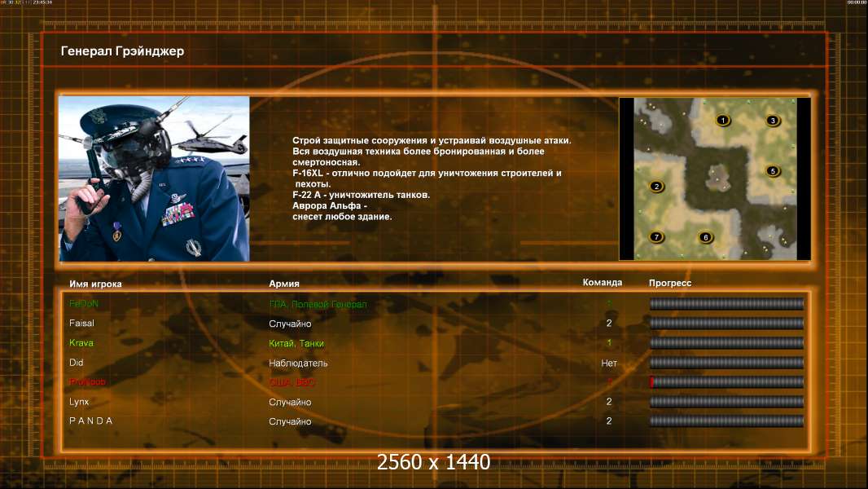
Task: Click the 'Армия' column header
Action: click(284, 283)
